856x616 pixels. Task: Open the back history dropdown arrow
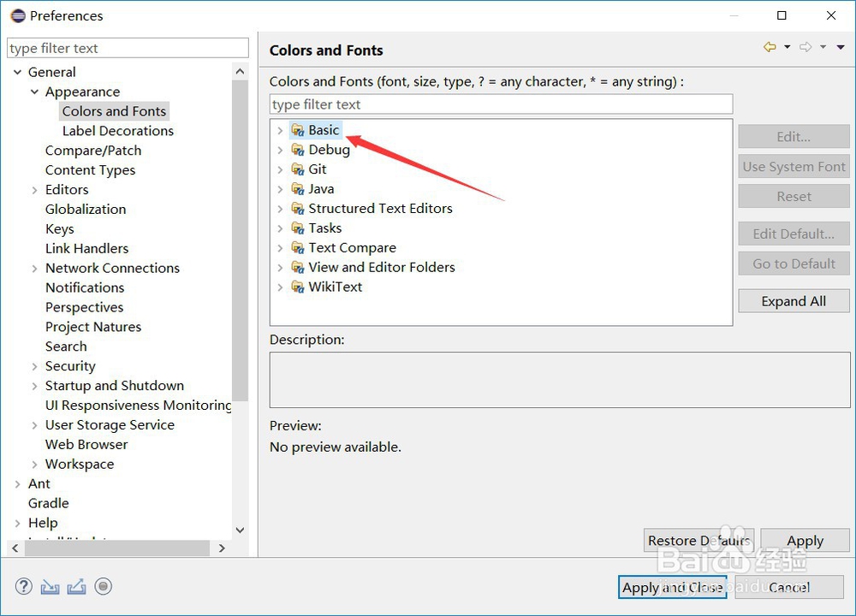point(788,48)
